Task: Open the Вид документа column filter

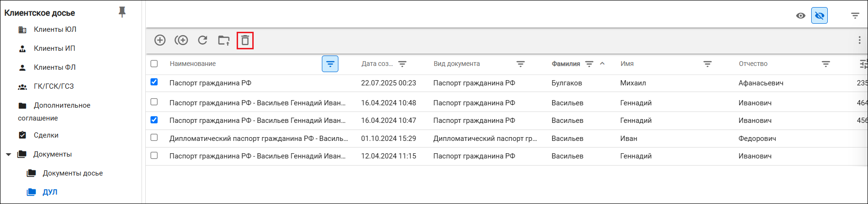Action: pos(520,64)
